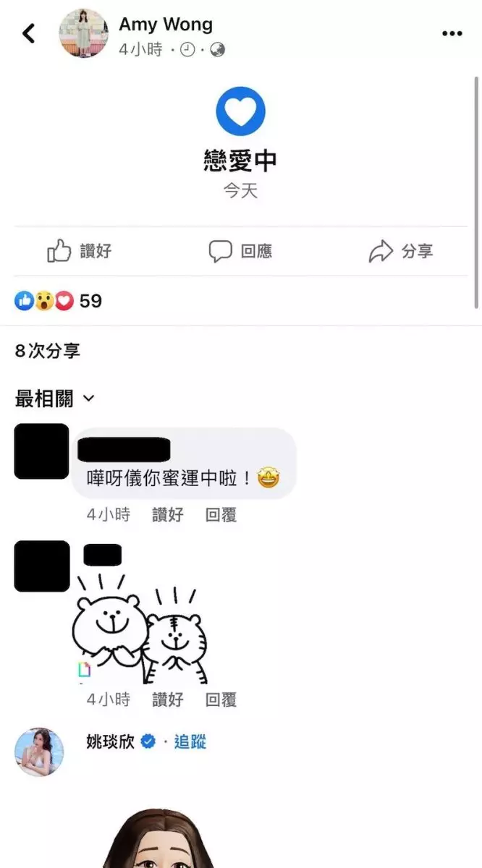Tap the globe public audience icon
Screen dimensions: 482x868
pos(217,50)
